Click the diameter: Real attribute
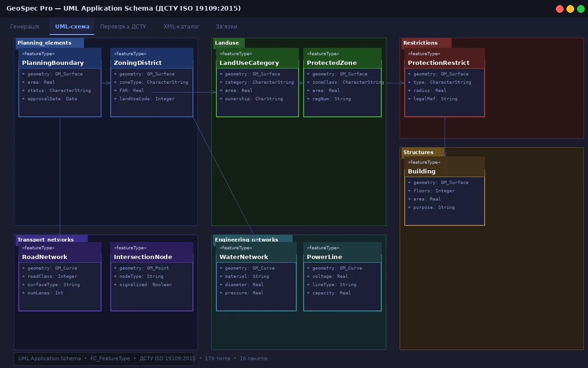The width and height of the screenshot is (588, 368). point(242,285)
